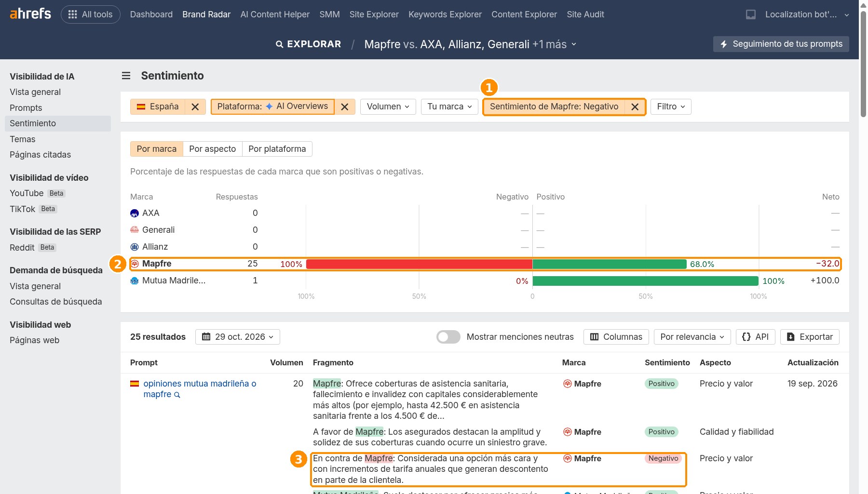
Task: Click the Mapfre logo in chart row
Action: coord(135,264)
